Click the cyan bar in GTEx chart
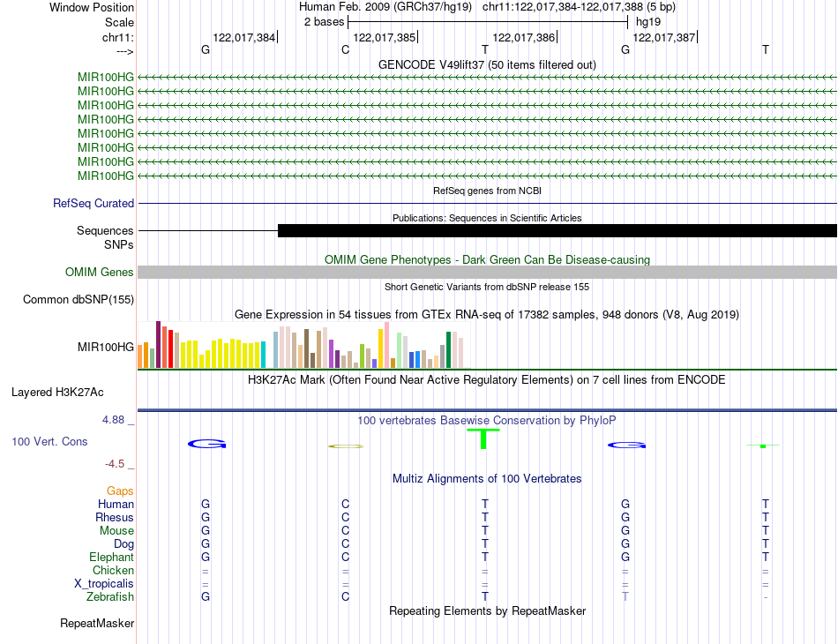The height and width of the screenshot is (644, 838). [x=263, y=355]
